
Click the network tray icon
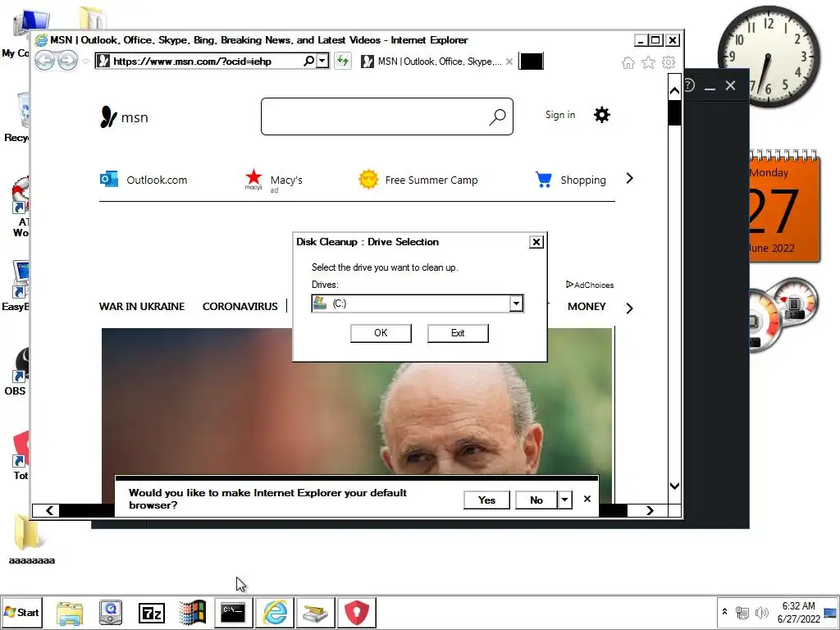742,612
